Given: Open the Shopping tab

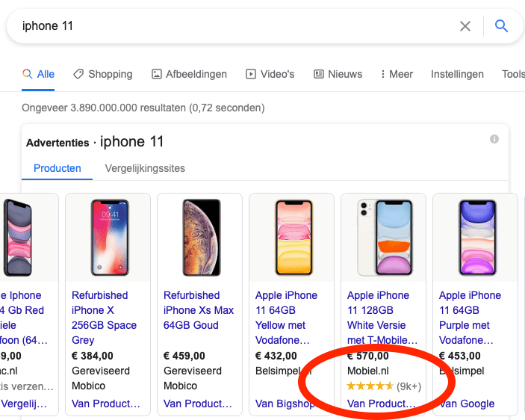Looking at the screenshot, I should tap(102, 74).
